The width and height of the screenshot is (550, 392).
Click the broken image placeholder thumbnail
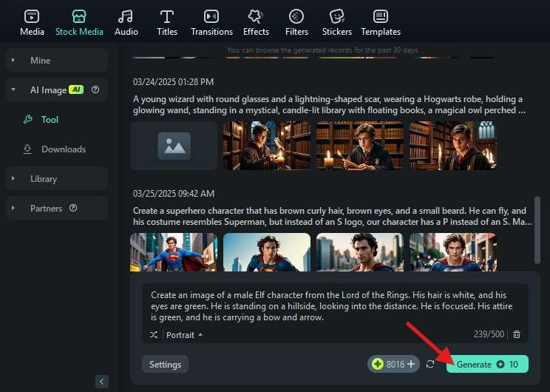[174, 146]
